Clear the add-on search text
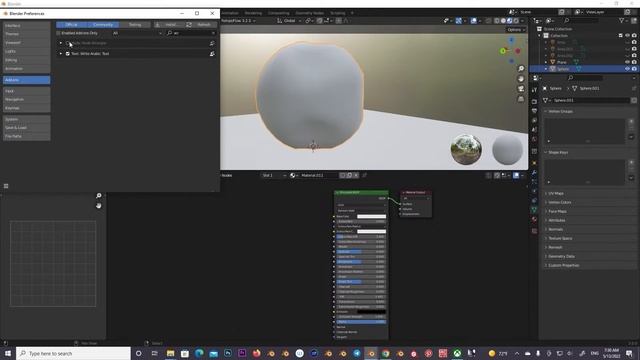 213,33
